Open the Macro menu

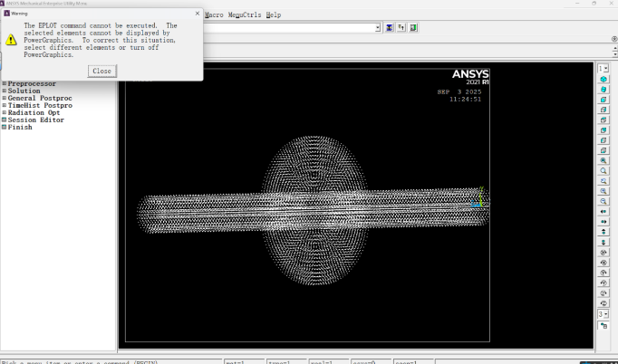215,15
